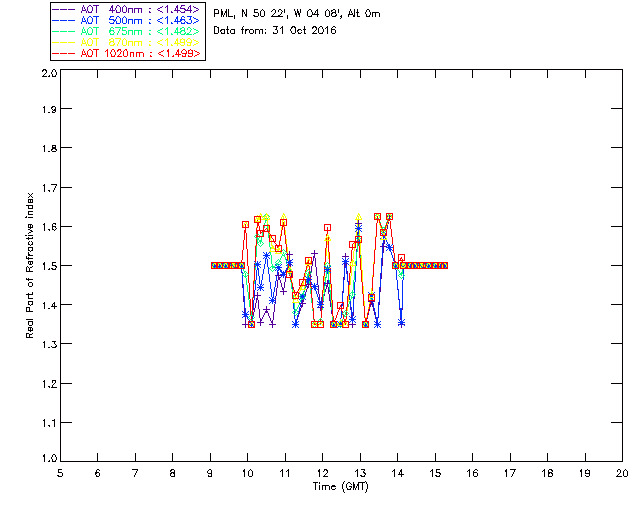Click the y-axis label 1.8
Image resolution: width=640 pixels, height=512 pixels.
click(x=49, y=148)
